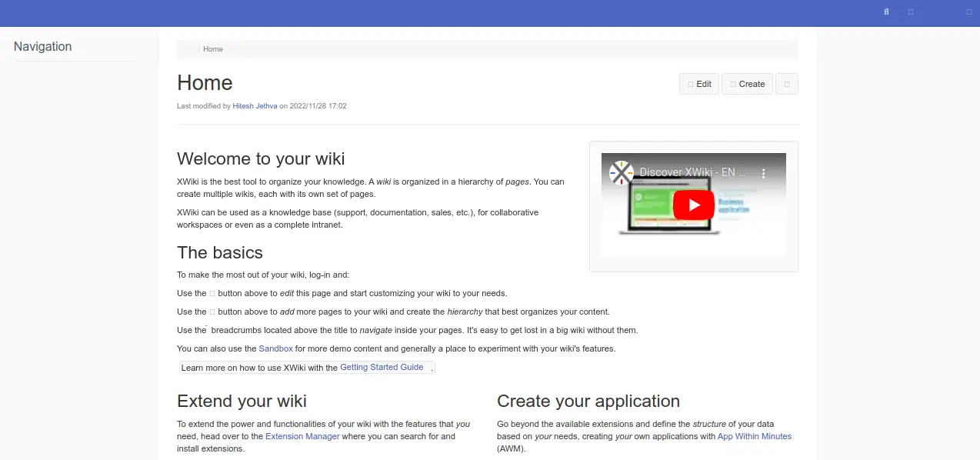Screen dimensions: 980x460
Task: Open more actions menu beside Create
Action: 787,84
